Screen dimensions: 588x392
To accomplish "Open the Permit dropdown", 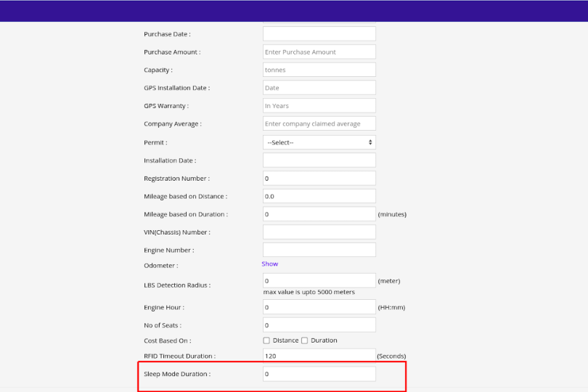I will (x=319, y=142).
